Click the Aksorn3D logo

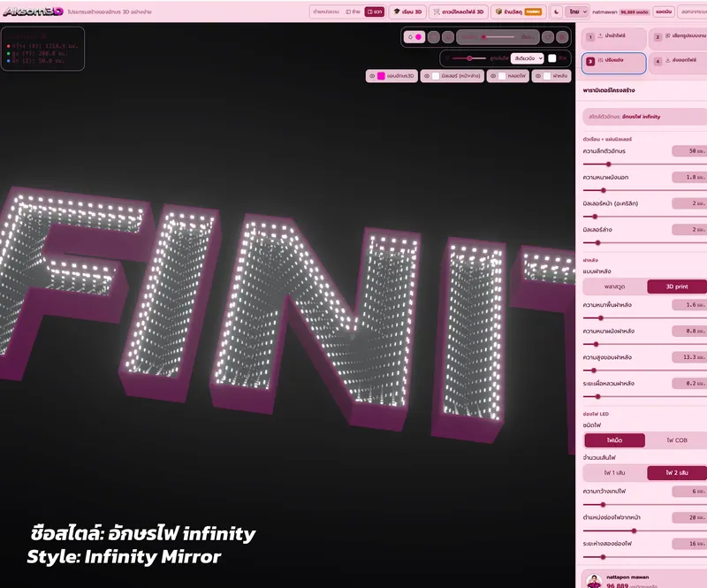pyautogui.click(x=33, y=11)
